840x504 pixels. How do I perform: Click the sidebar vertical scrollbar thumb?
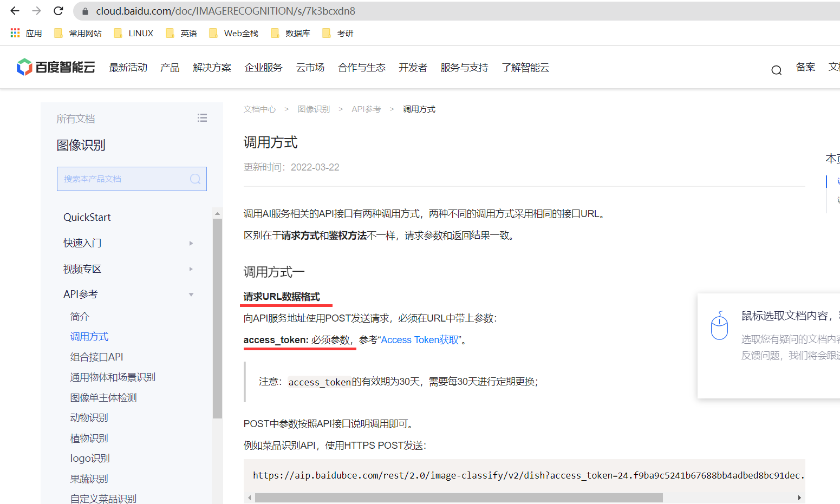[218, 318]
